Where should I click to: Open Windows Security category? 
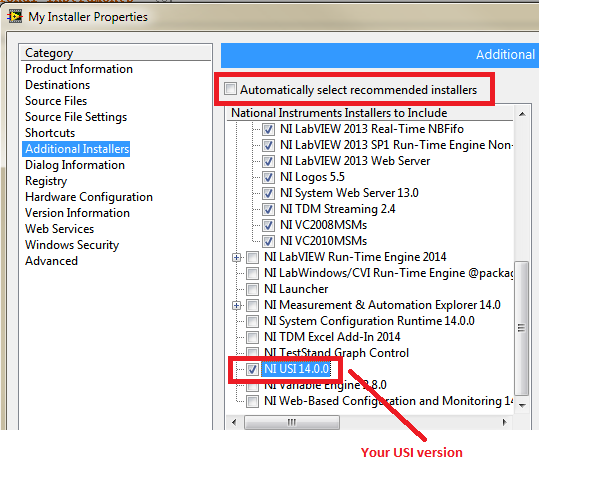click(72, 245)
